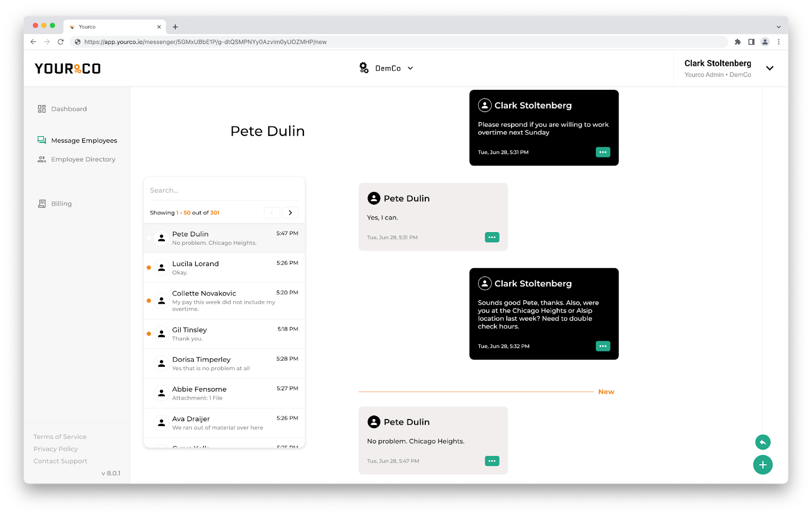Image resolution: width=812 pixels, height=515 pixels.
Task: Open Dorisa Timperley conversation
Action: [224, 364]
